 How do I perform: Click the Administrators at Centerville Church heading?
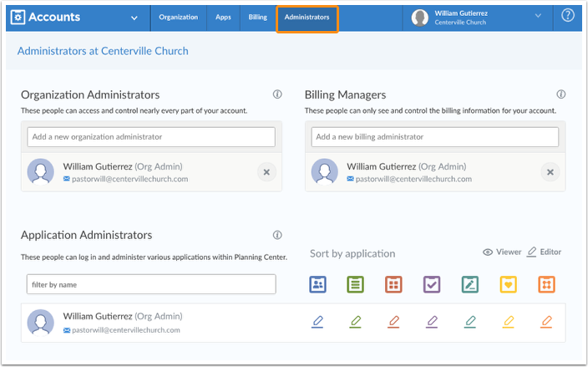[x=103, y=51]
